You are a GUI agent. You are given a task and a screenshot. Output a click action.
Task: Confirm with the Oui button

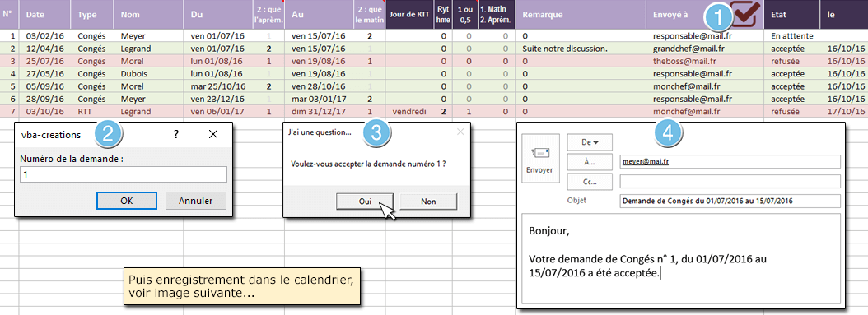tap(365, 202)
